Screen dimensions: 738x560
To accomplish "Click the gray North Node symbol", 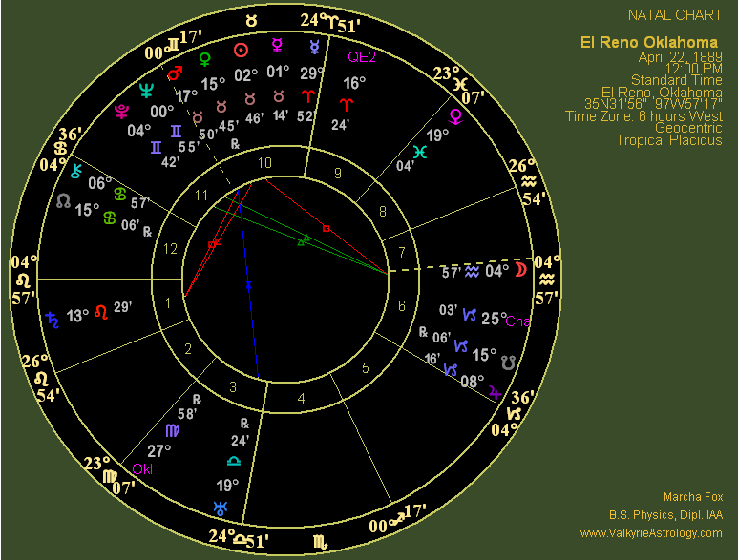I will pyautogui.click(x=63, y=201).
